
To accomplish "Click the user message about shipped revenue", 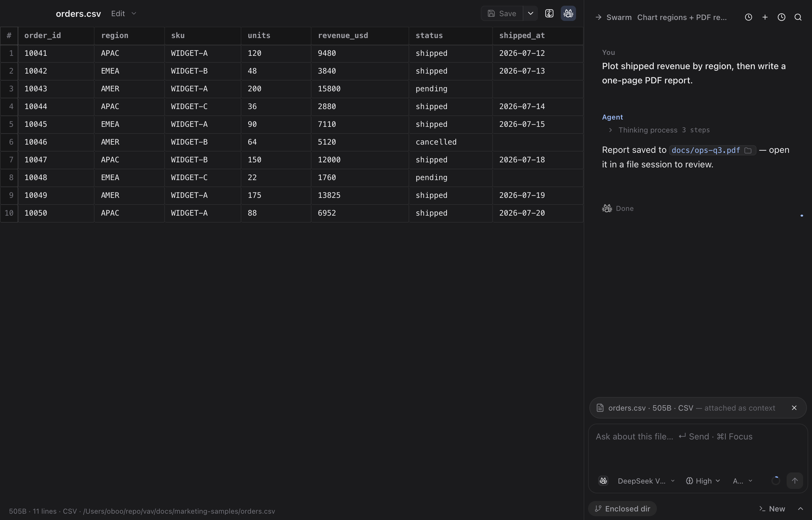I will coord(694,73).
